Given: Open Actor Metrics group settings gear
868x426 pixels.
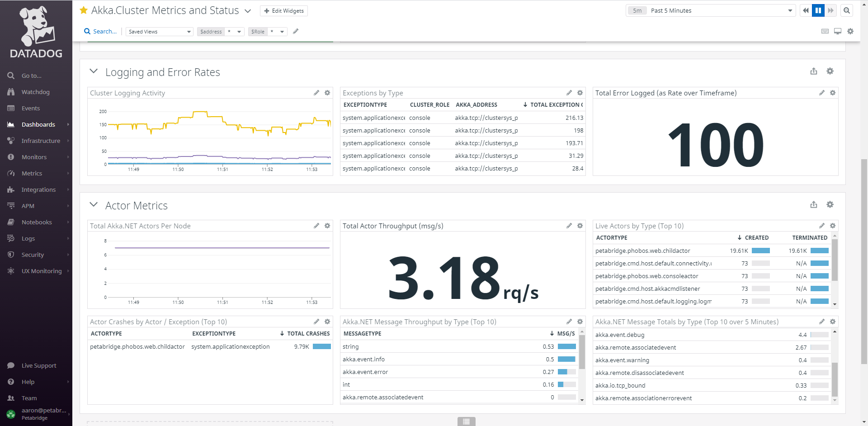Looking at the screenshot, I should 830,204.
